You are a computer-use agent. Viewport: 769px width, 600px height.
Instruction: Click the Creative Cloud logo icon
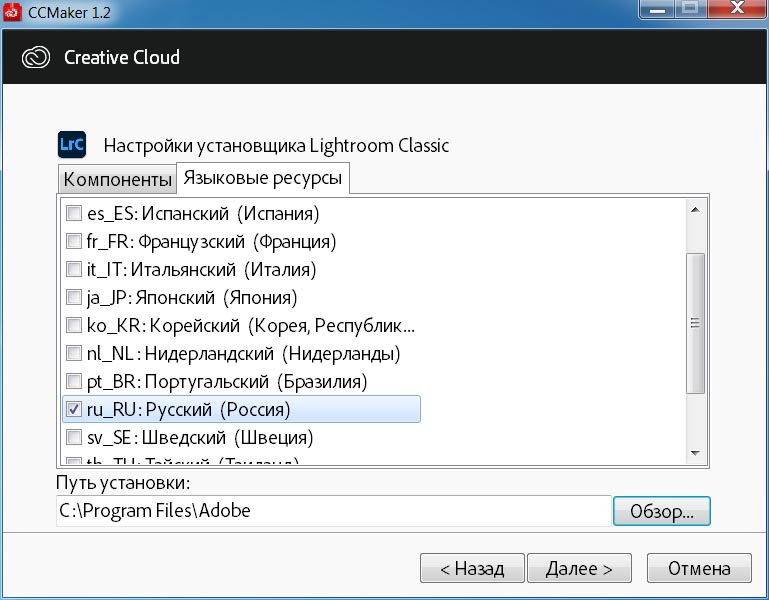[36, 57]
